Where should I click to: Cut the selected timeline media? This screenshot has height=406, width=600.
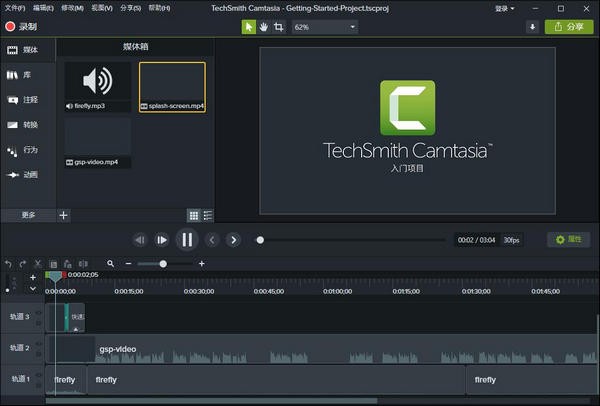[38, 264]
